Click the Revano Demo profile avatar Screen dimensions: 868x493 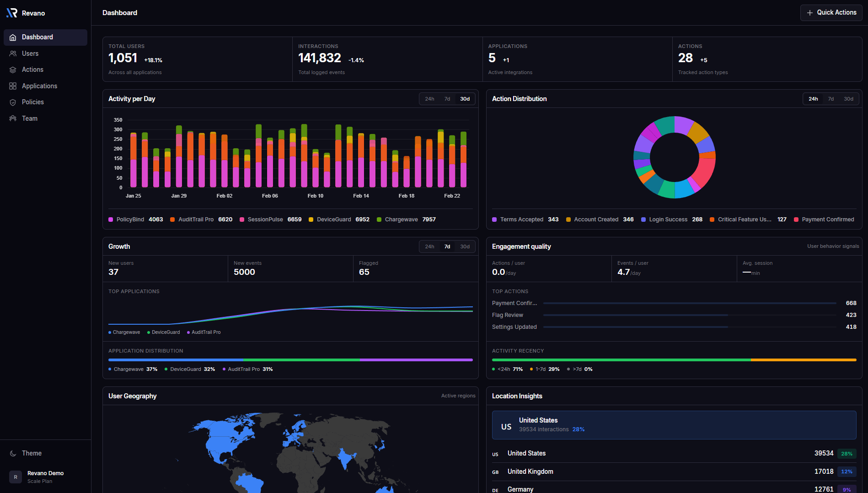pyautogui.click(x=15, y=477)
